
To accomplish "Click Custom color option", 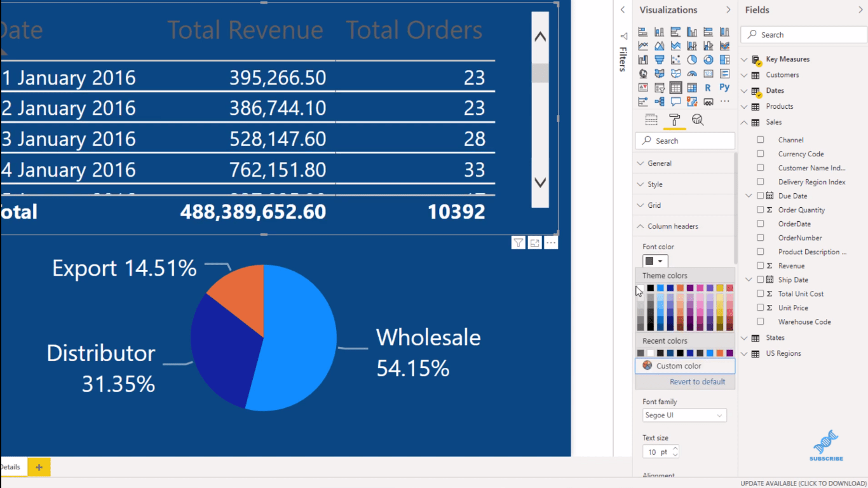I will point(685,366).
